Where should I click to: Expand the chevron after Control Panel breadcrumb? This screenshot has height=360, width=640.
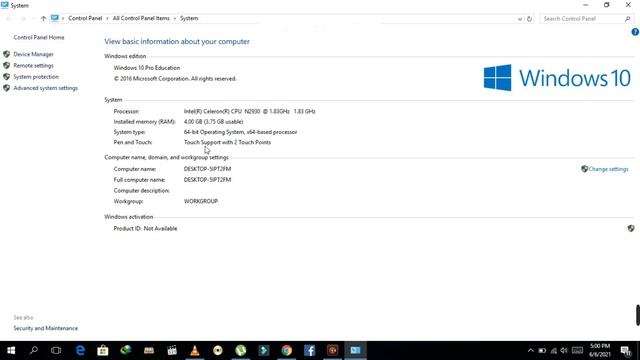click(107, 18)
